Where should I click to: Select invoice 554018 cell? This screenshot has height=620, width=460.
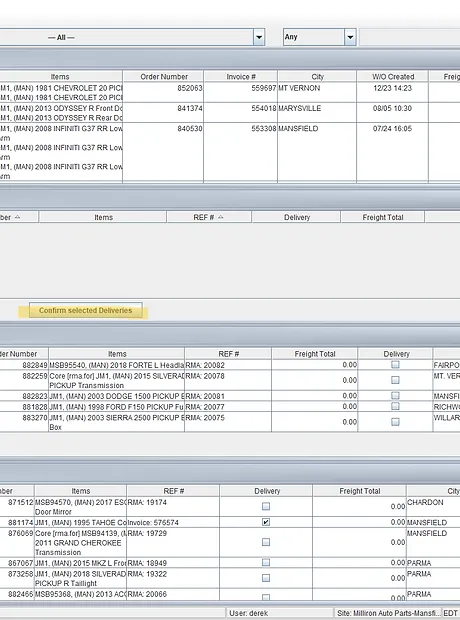click(240, 113)
